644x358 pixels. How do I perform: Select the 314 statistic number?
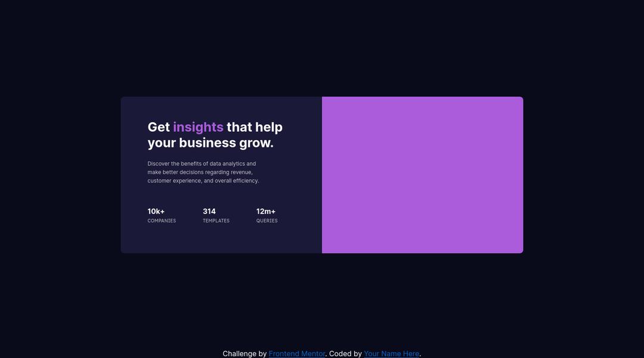pyautogui.click(x=209, y=211)
